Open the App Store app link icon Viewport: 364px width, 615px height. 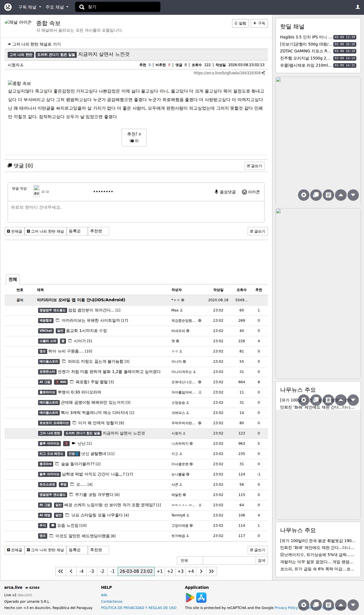201,597
